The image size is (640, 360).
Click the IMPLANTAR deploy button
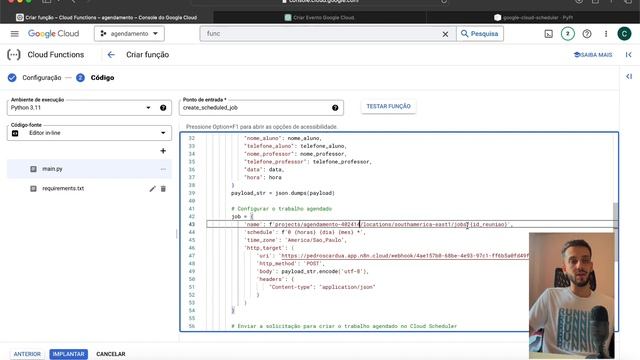69,354
